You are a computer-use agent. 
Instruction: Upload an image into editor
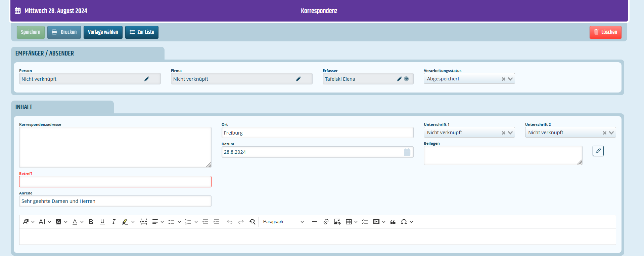pyautogui.click(x=337, y=222)
